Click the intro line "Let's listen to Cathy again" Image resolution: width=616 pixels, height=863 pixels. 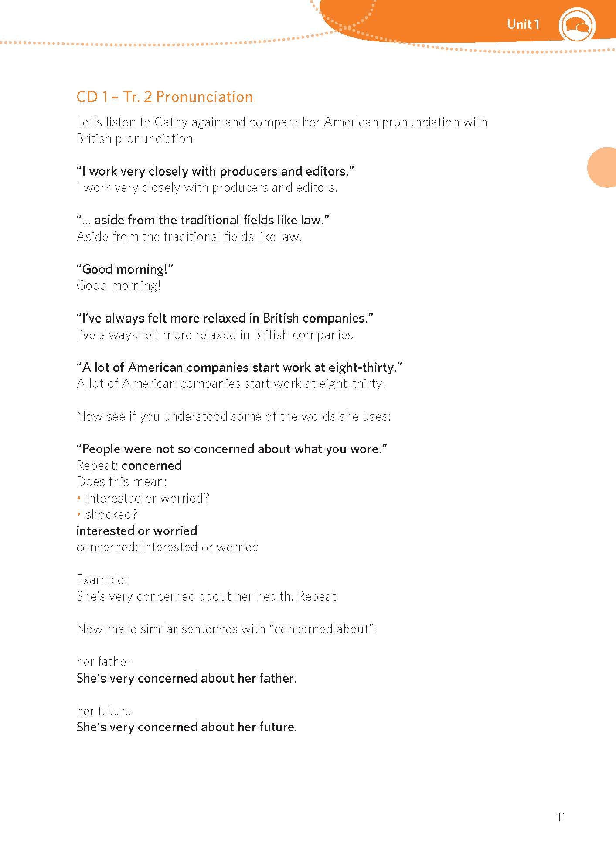[281, 122]
